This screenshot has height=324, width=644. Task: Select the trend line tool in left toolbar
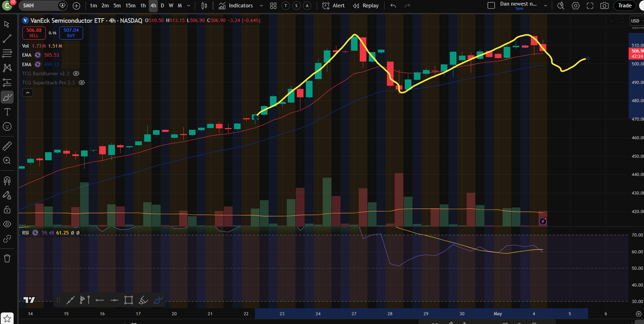coord(7,39)
